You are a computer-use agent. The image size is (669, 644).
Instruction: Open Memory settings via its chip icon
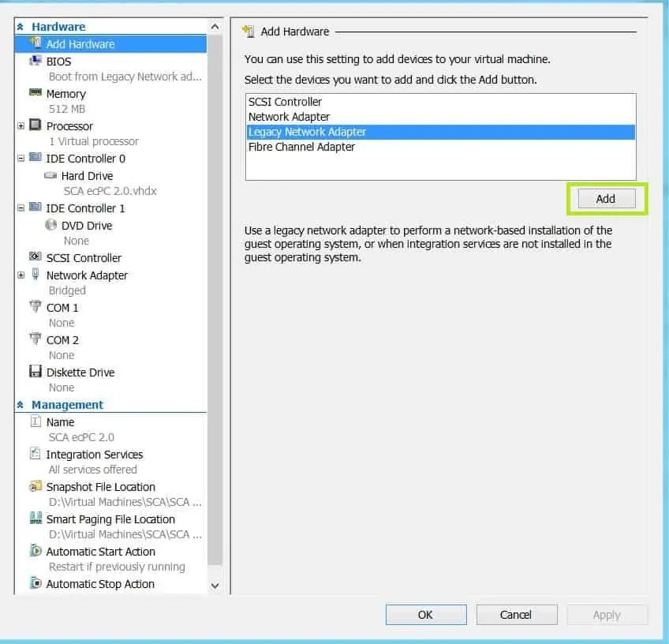pos(36,93)
